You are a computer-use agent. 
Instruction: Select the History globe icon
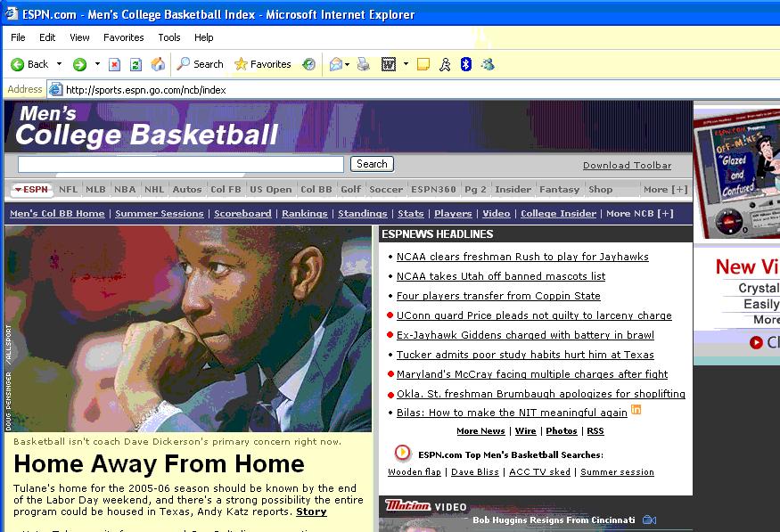[309, 64]
